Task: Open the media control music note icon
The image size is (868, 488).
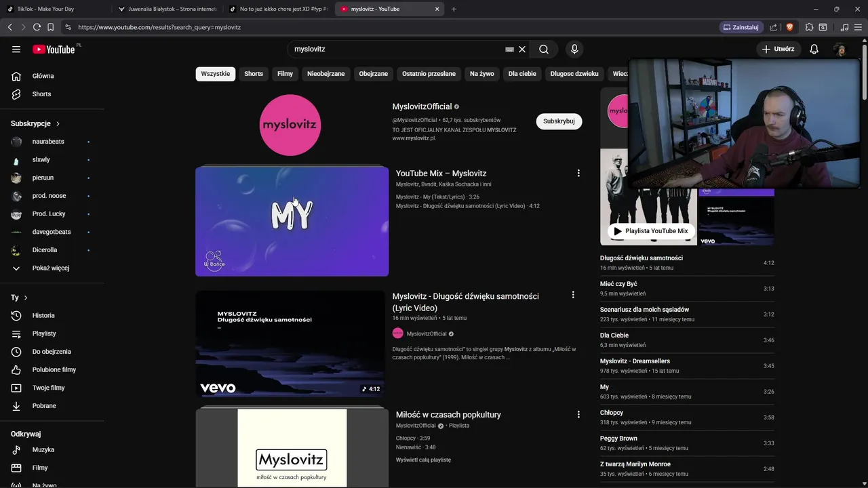Action: coord(844,27)
